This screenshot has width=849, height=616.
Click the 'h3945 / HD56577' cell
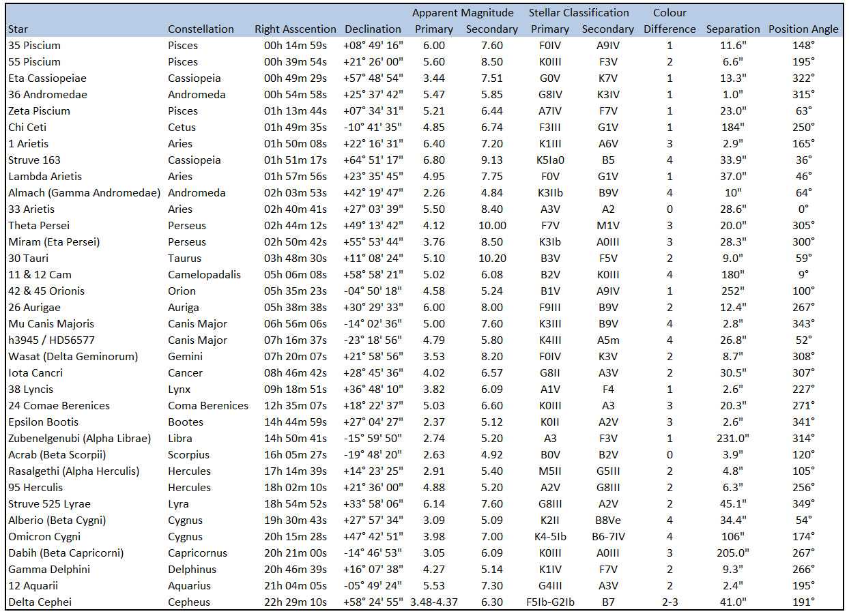(51, 340)
